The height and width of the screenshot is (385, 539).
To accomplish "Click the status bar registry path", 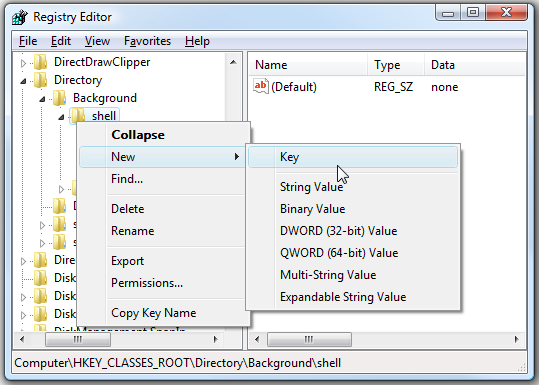I will (178, 363).
